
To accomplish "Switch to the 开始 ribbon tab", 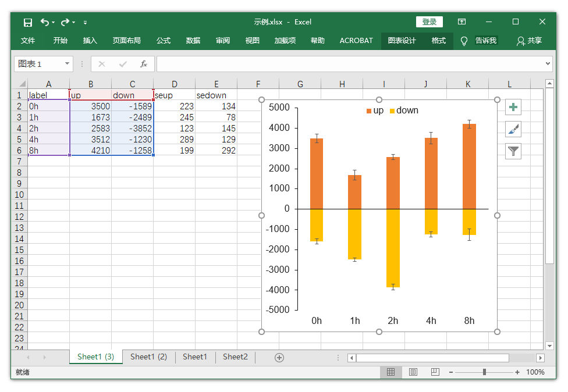I will point(60,41).
